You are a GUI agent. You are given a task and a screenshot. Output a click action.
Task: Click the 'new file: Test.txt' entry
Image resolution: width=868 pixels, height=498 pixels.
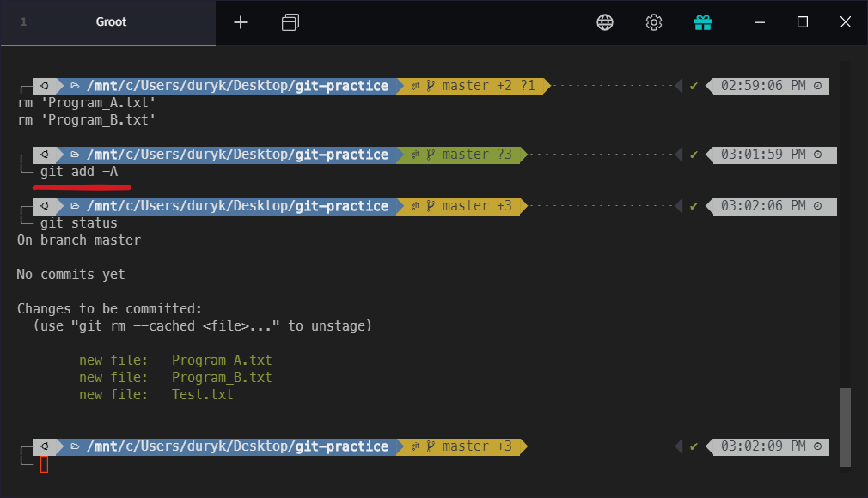[156, 394]
